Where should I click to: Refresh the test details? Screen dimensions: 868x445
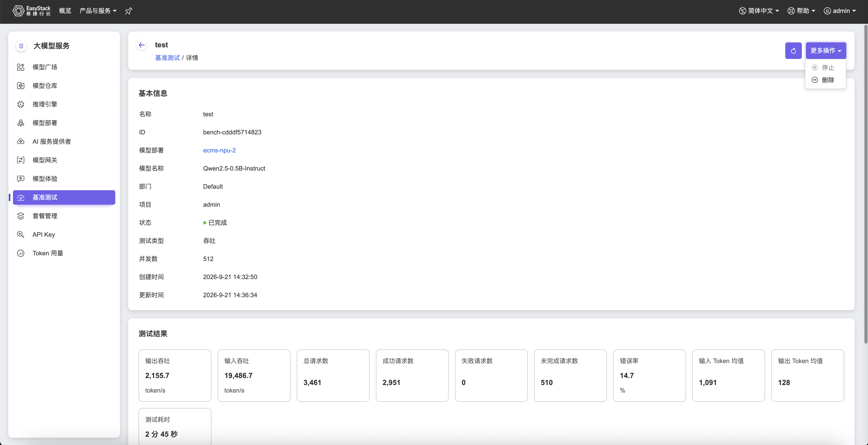coord(793,51)
